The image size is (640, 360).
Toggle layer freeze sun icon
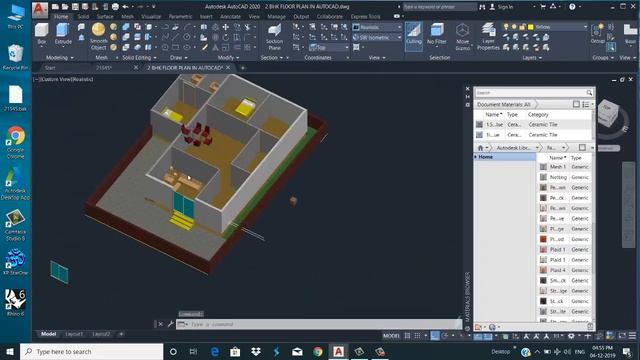coord(514,27)
